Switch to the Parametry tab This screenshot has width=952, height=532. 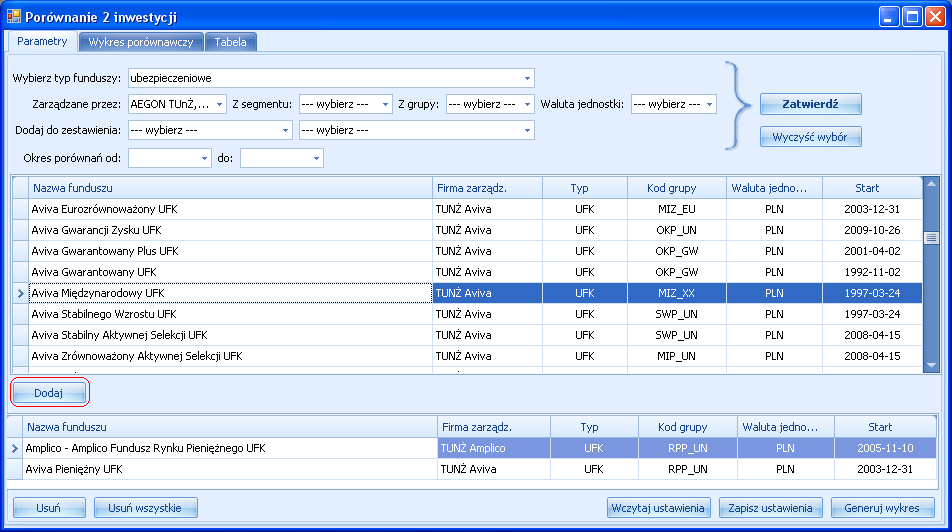(42, 41)
